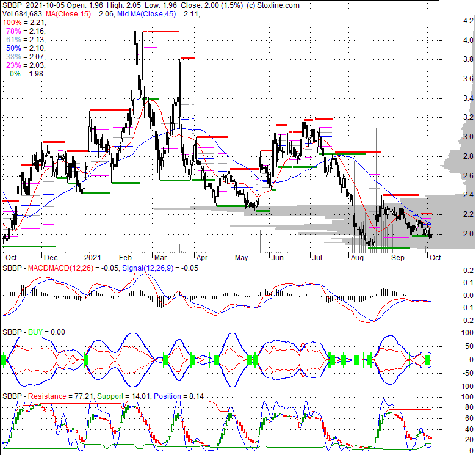Click the 2.0 price axis label
The image size is (476, 455).
click(x=468, y=233)
